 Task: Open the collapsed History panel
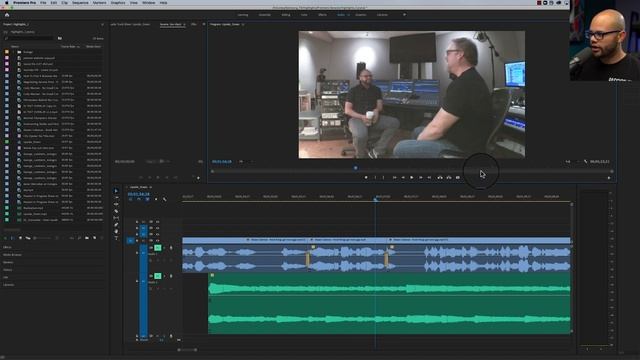click(8, 270)
